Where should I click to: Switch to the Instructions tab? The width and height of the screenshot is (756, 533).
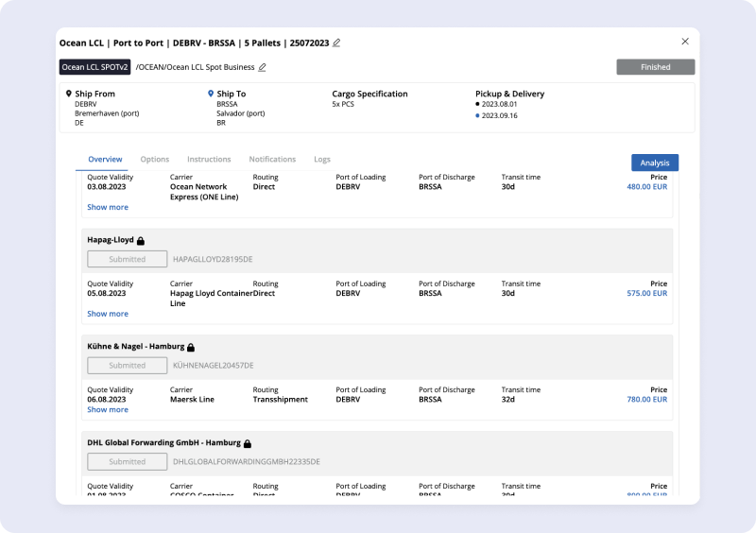[209, 159]
